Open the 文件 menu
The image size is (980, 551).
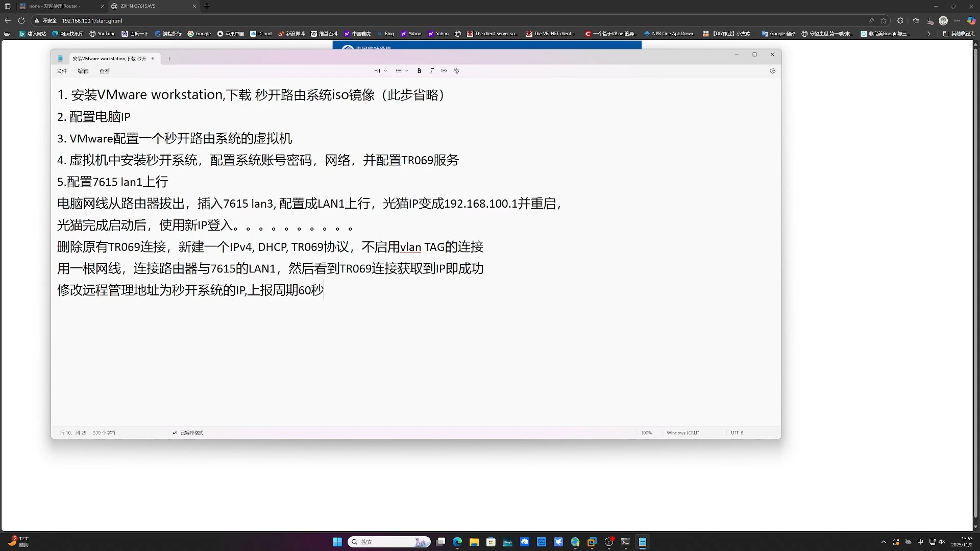click(x=62, y=71)
